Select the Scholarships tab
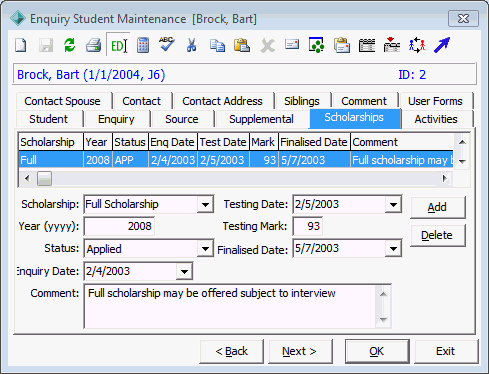 pos(354,118)
